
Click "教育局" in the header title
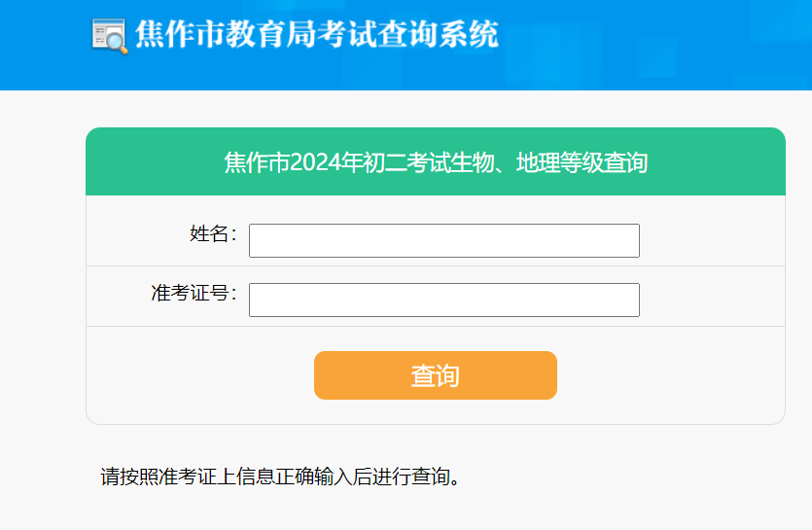pos(271,35)
